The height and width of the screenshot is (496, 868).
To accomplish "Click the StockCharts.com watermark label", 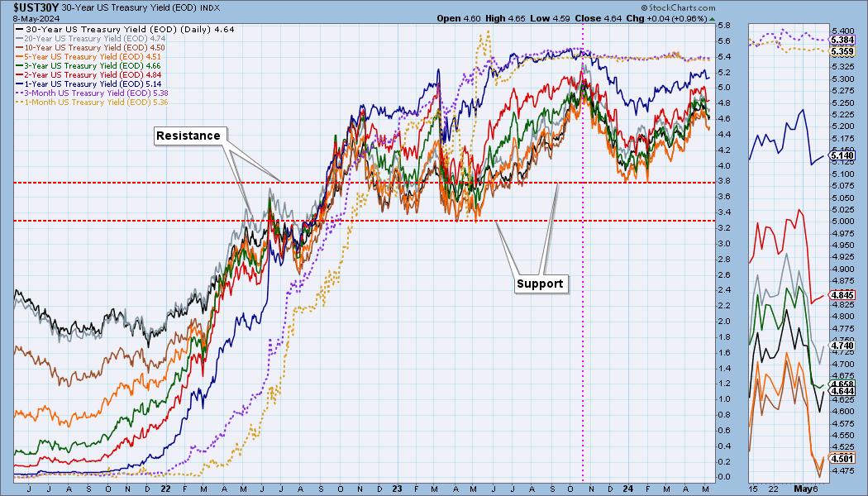I will pos(678,7).
